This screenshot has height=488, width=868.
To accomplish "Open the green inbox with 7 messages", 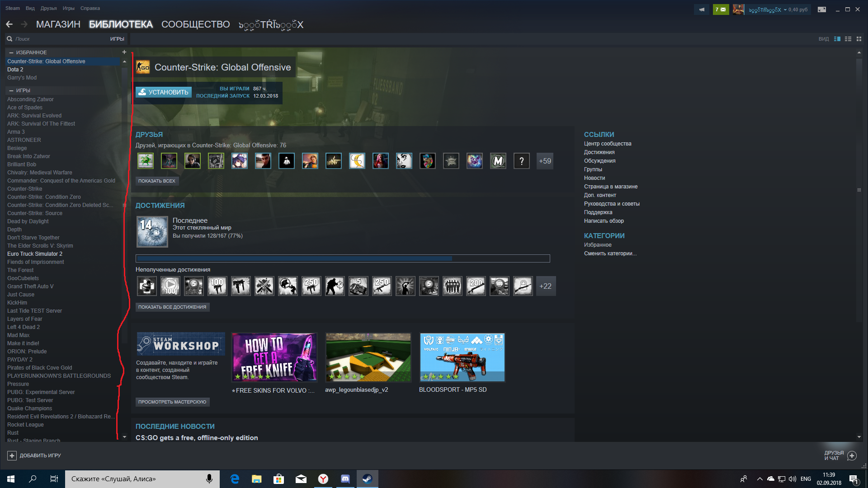I will (x=721, y=9).
